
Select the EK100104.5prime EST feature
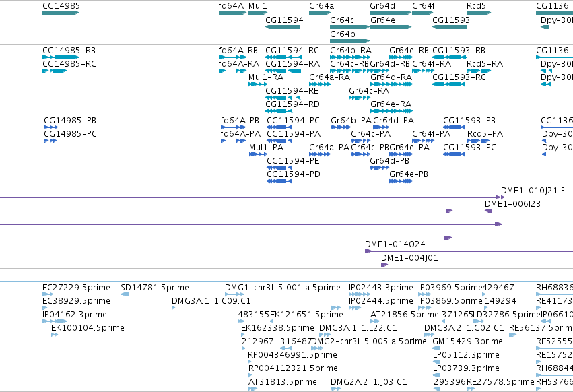click(x=55, y=335)
